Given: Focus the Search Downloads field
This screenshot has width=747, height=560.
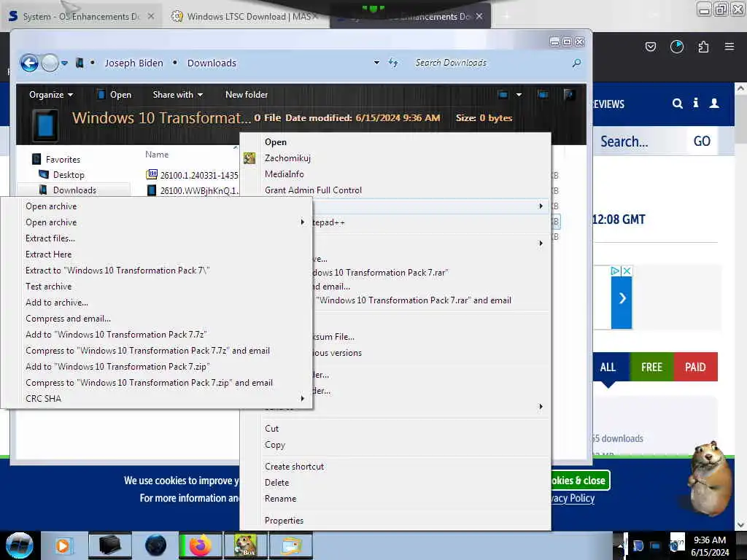Looking at the screenshot, I should click(x=491, y=63).
